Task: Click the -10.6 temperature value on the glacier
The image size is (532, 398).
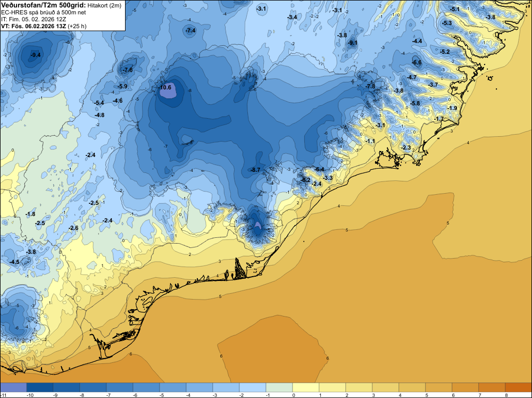Action: pyautogui.click(x=165, y=88)
